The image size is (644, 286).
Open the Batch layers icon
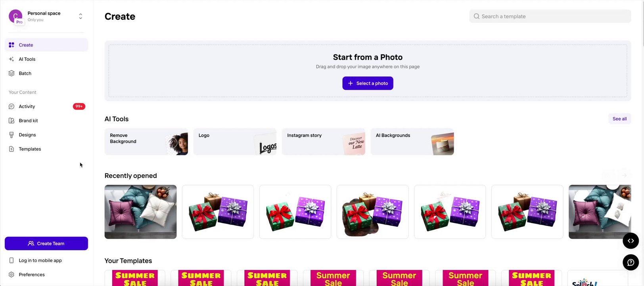11,73
